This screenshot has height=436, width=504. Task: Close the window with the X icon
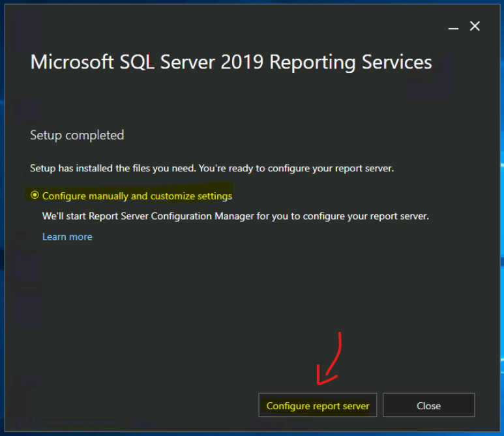[475, 26]
